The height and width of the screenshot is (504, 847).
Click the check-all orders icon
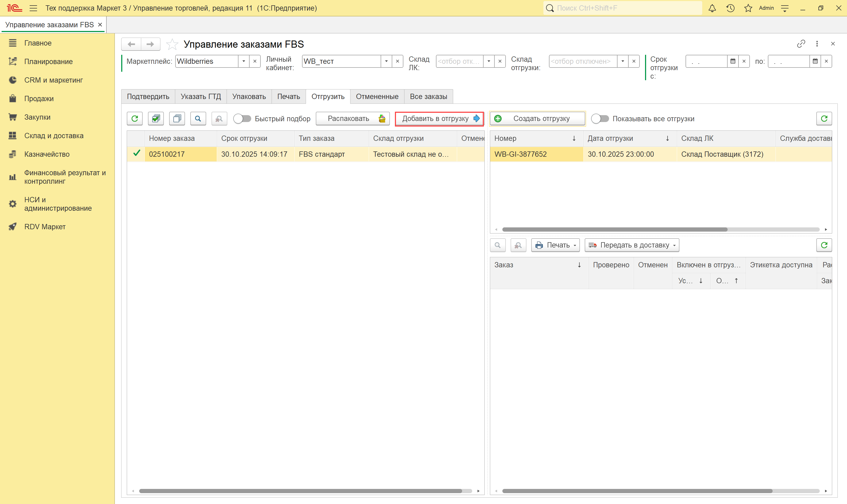[156, 119]
